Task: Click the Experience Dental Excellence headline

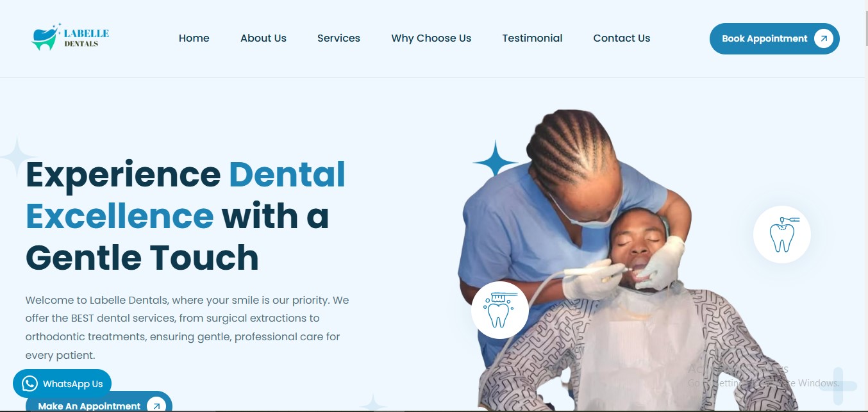Action: coord(186,216)
